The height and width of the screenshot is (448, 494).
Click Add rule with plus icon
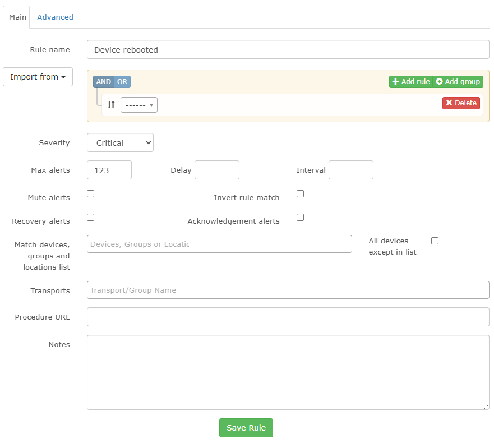(x=411, y=82)
